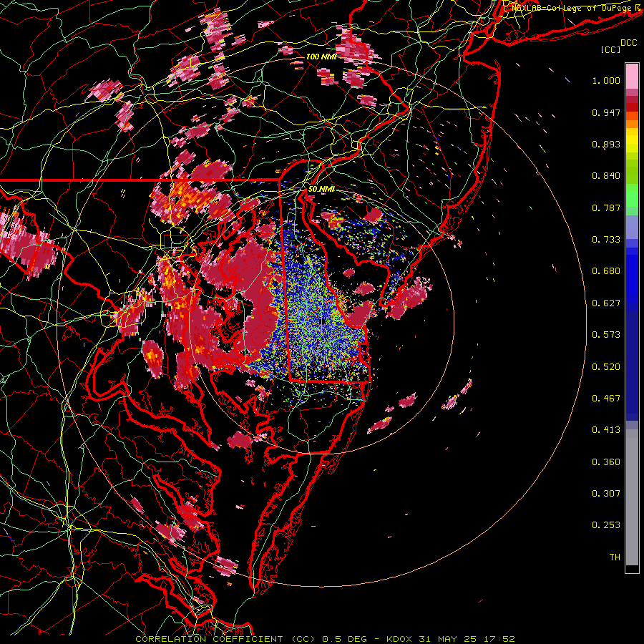Click the bright green band of color bar
644x644 pixels.
632,196
